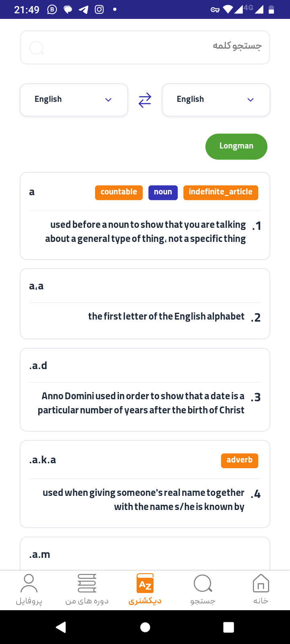
Task: Tap the 'adverb' tag on a.k.a
Action: point(240,460)
